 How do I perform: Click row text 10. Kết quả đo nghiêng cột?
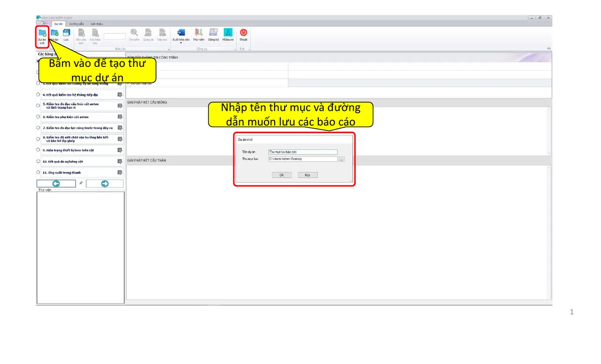point(63,161)
